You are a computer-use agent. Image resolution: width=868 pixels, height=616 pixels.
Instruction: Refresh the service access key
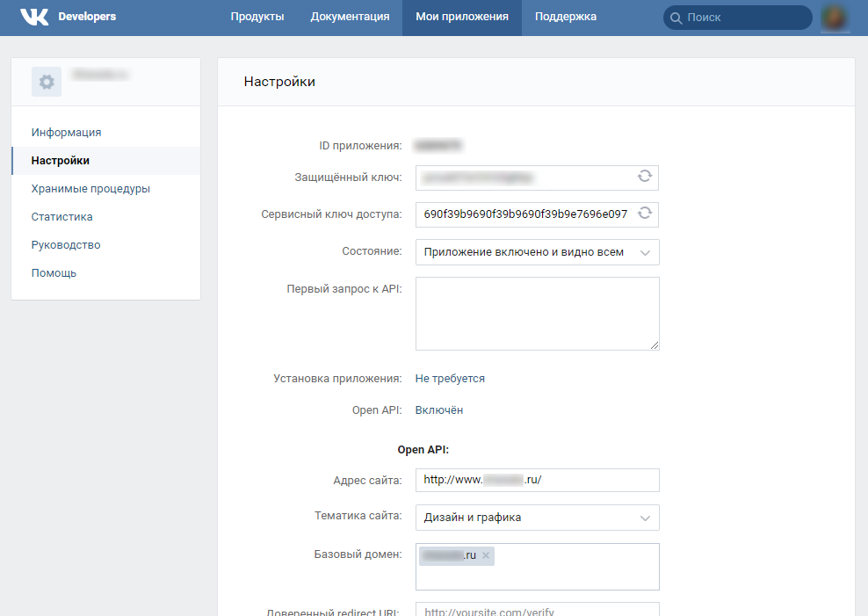point(645,214)
